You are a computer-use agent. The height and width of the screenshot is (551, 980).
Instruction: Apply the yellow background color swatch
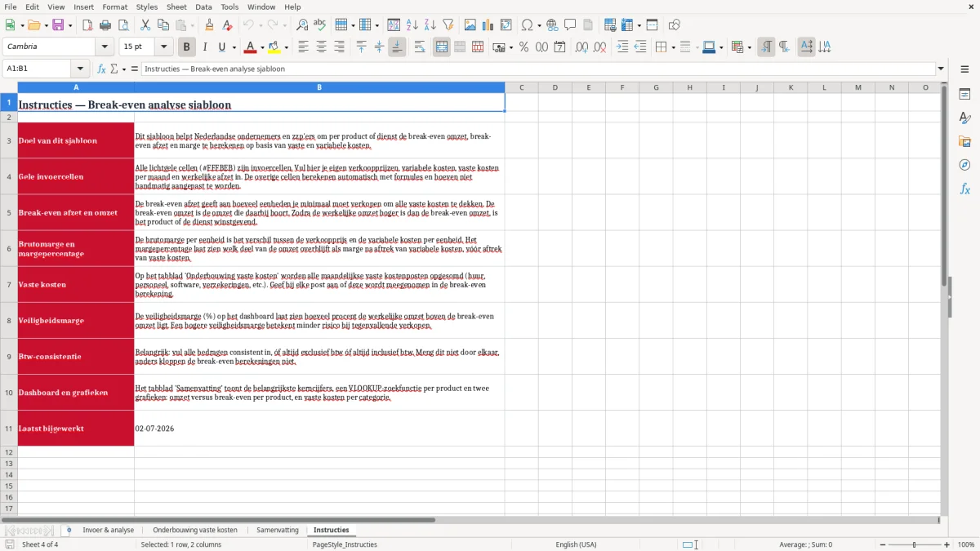(274, 47)
